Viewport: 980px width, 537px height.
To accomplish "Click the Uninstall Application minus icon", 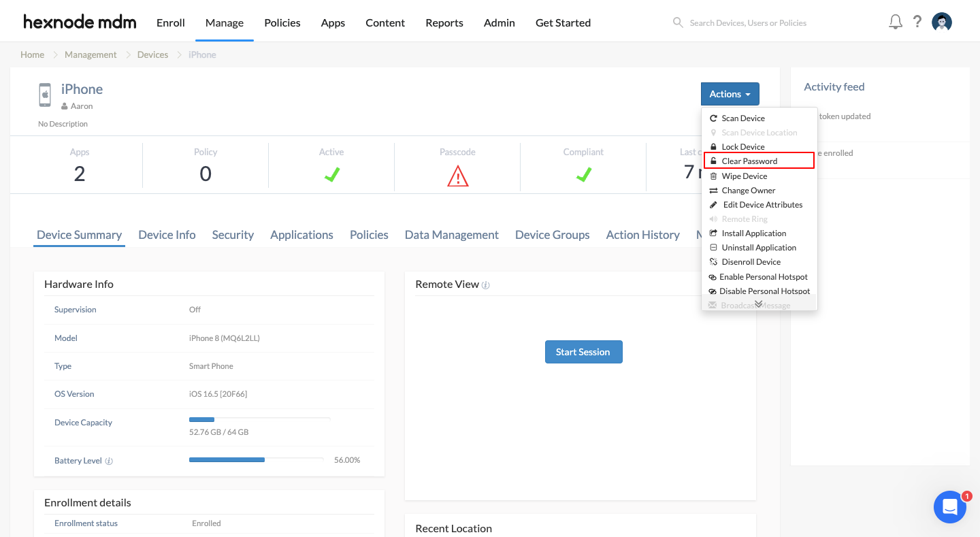I will pos(713,248).
